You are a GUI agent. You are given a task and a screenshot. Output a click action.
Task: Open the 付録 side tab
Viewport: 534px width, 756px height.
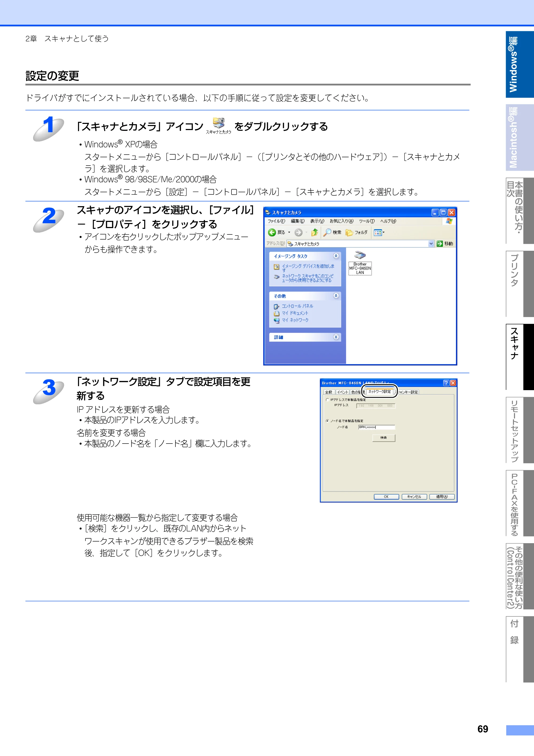point(520,649)
